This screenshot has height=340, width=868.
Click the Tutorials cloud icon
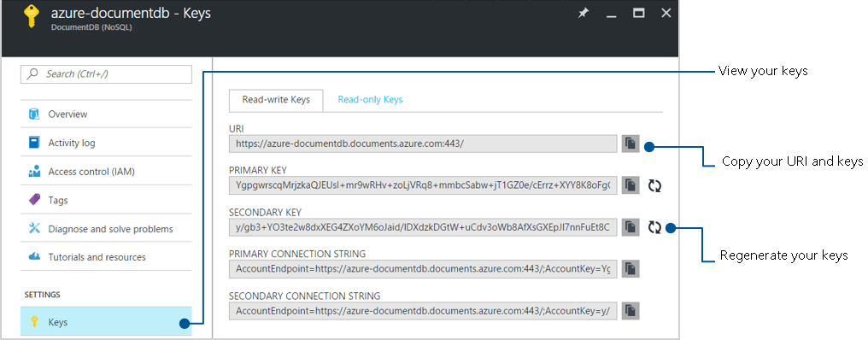coord(34,257)
